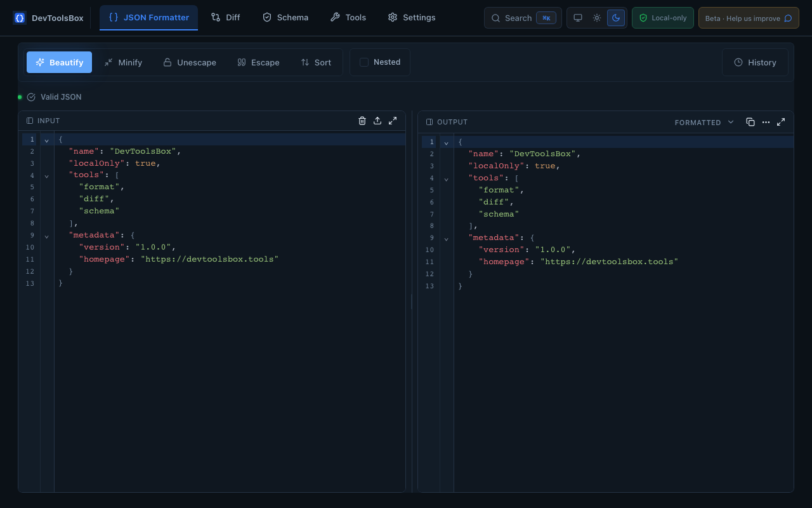This screenshot has height=508, width=812.
Task: Click line number 8 in Output gutter
Action: click(x=431, y=225)
